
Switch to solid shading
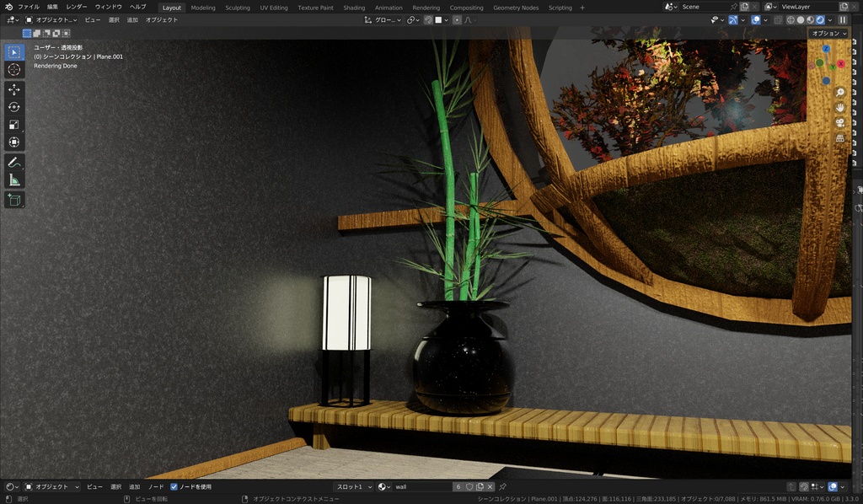[801, 20]
